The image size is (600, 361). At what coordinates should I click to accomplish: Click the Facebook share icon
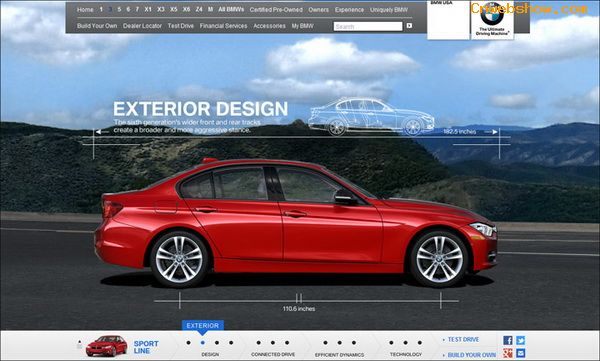tap(507, 340)
